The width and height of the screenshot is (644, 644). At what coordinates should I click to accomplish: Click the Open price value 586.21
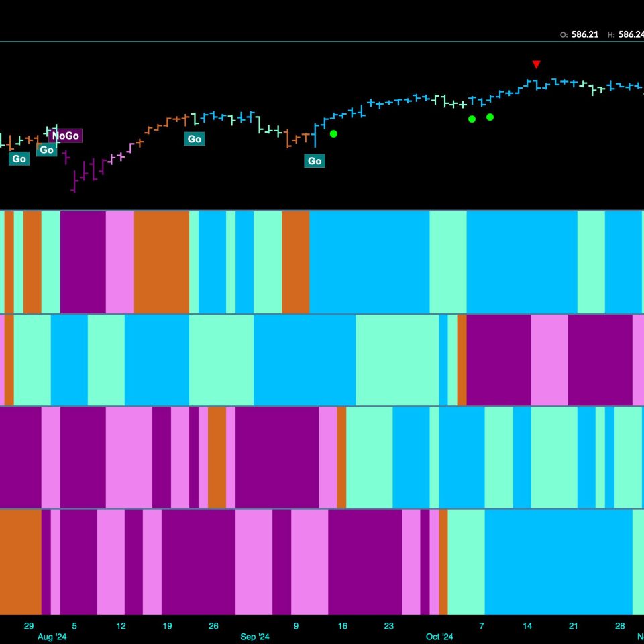pos(584,34)
